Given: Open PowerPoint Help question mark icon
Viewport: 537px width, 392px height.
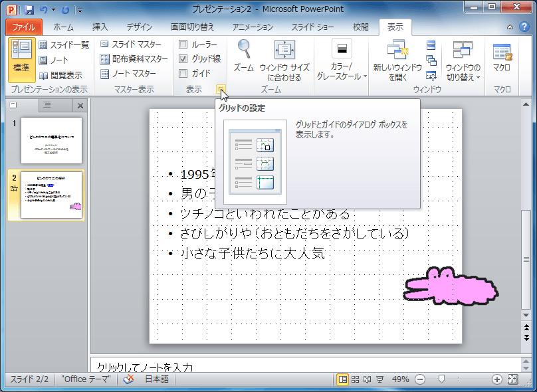Looking at the screenshot, I should click(524, 27).
